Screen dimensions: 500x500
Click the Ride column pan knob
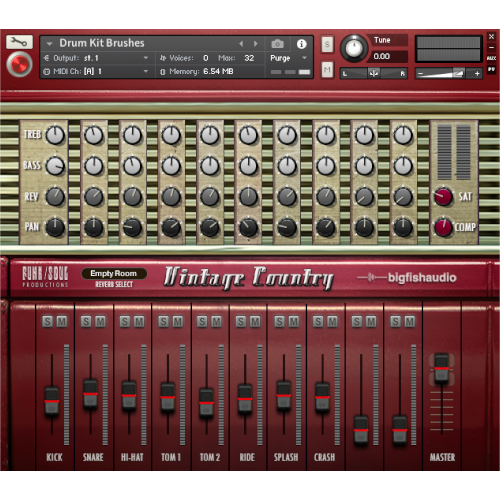tap(248, 227)
